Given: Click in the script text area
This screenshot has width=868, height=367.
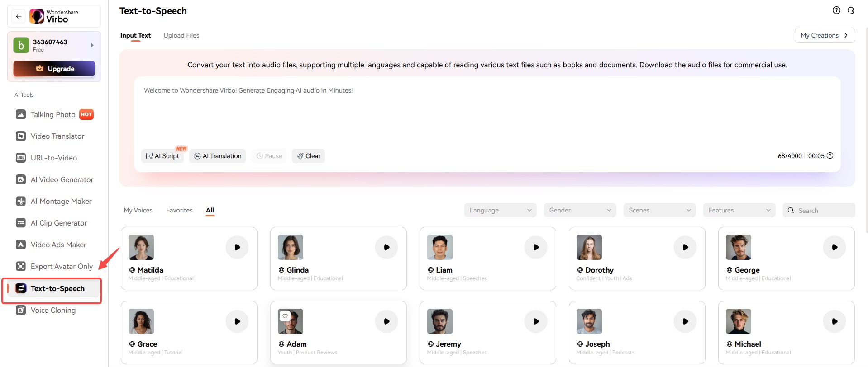Looking at the screenshot, I should tap(487, 113).
